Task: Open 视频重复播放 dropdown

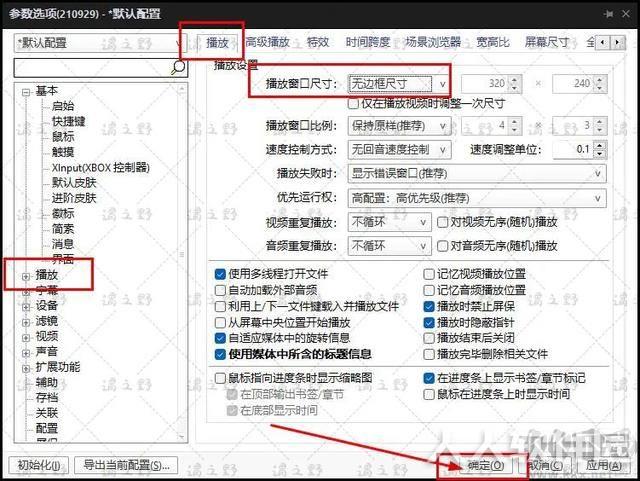Action: point(389,223)
